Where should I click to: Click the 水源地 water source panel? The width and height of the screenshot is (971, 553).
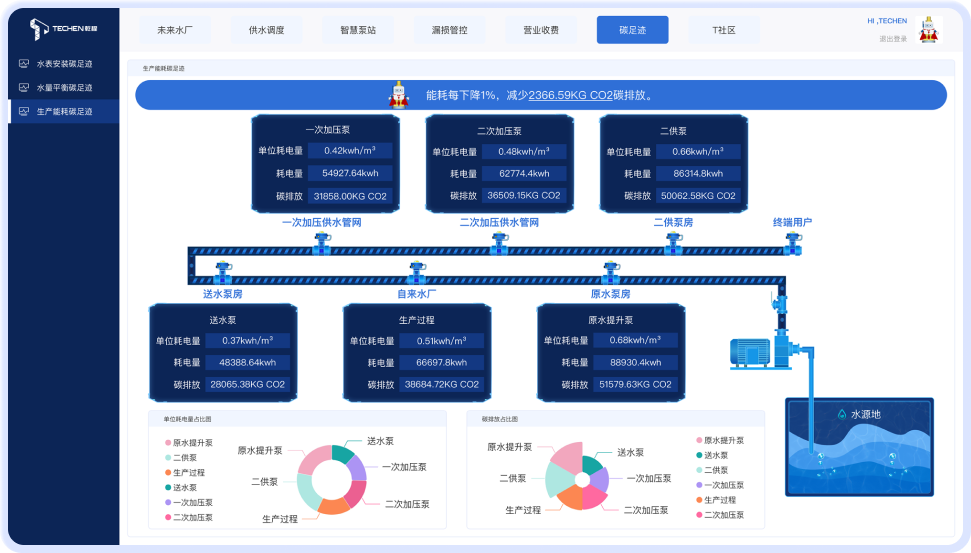pyautogui.click(x=859, y=447)
